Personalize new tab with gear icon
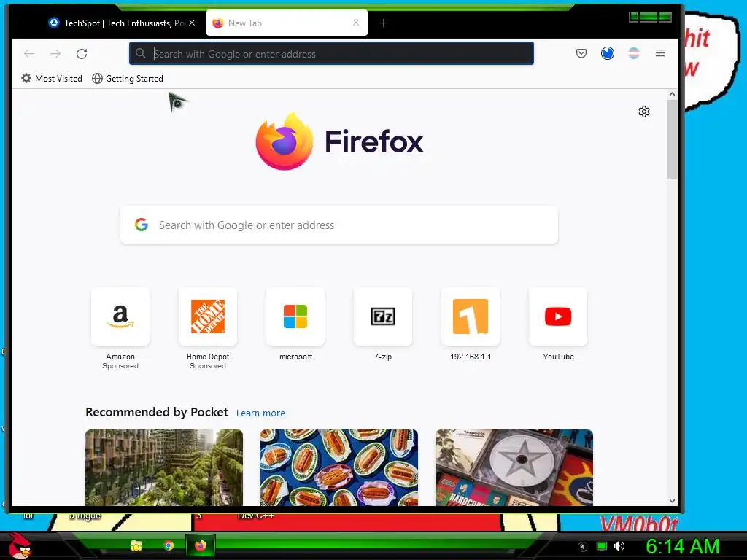 (644, 112)
